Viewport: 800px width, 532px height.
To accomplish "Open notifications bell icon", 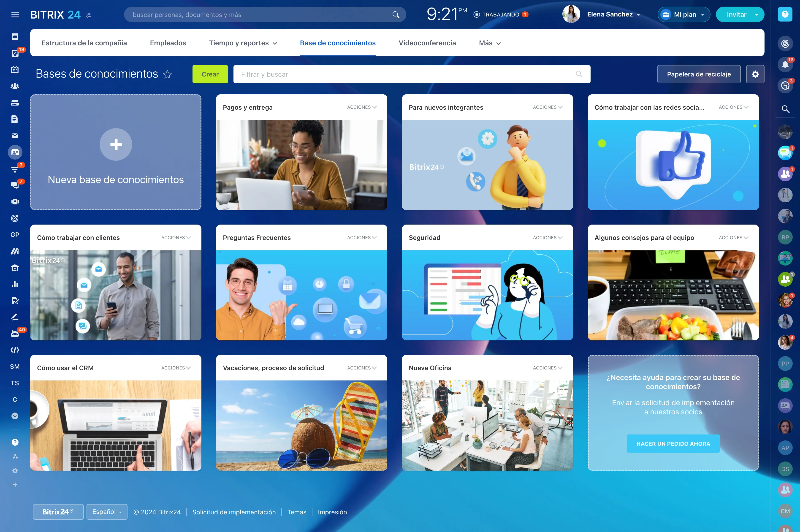I will pos(785,65).
